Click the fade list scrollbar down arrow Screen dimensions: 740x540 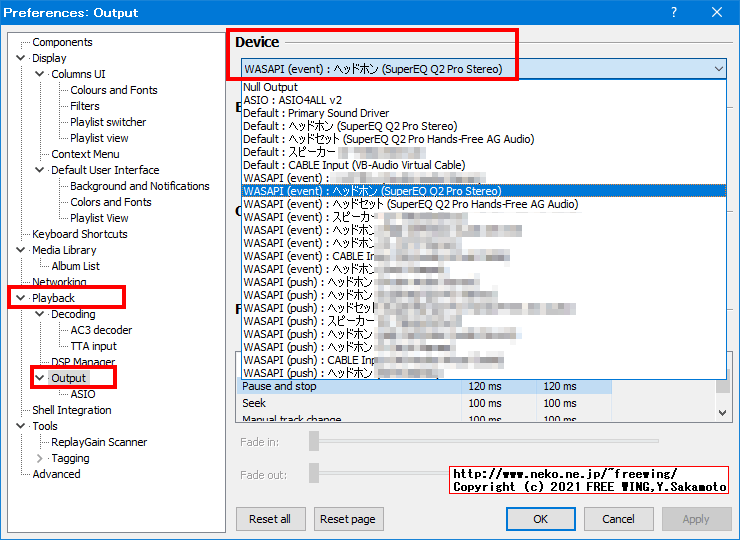[724, 412]
